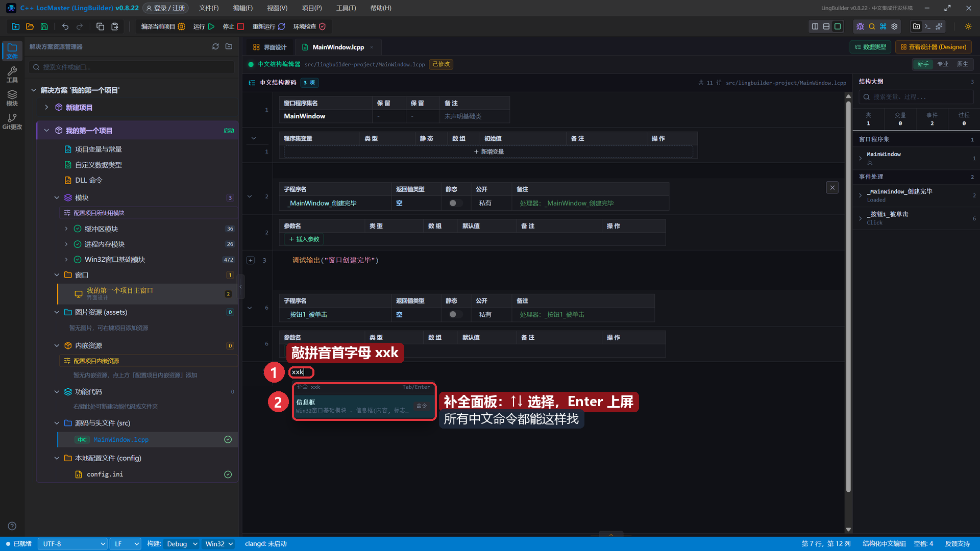Open the LF line ending dropdown
Screen dimensions: 980x551
coord(126,544)
